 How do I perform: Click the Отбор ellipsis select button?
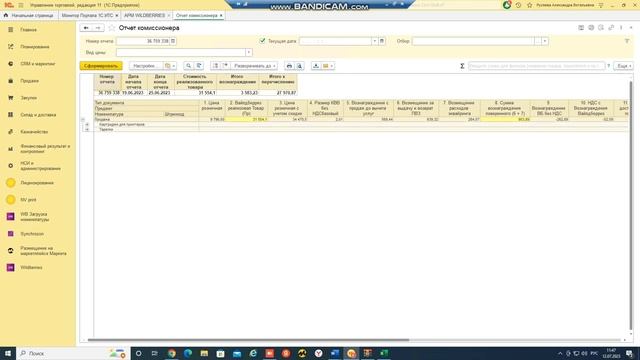coord(538,41)
